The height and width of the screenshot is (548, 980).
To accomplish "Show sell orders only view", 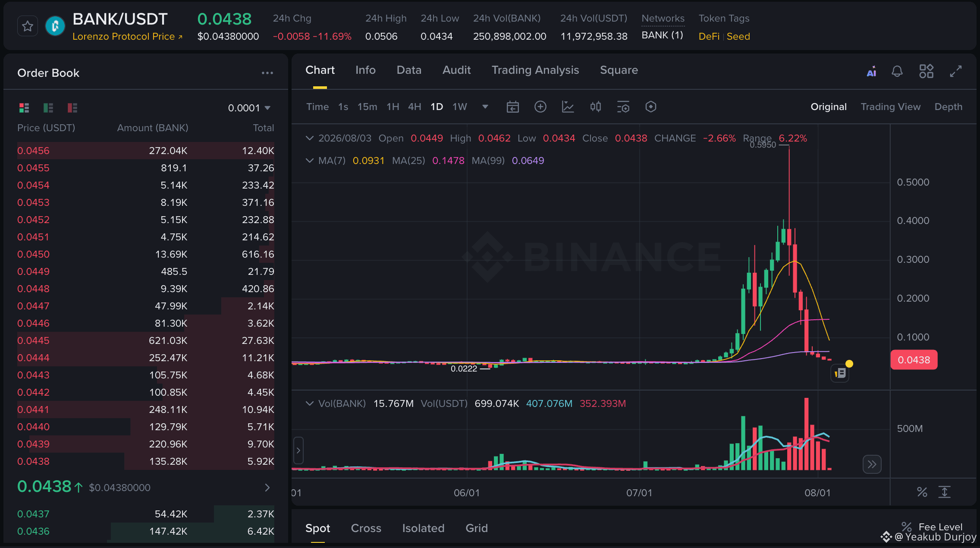I will (72, 107).
